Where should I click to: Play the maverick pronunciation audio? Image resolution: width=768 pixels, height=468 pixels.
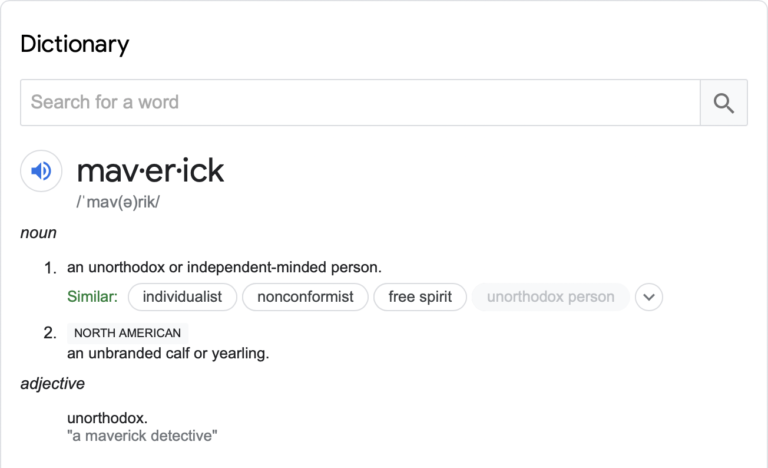[41, 171]
